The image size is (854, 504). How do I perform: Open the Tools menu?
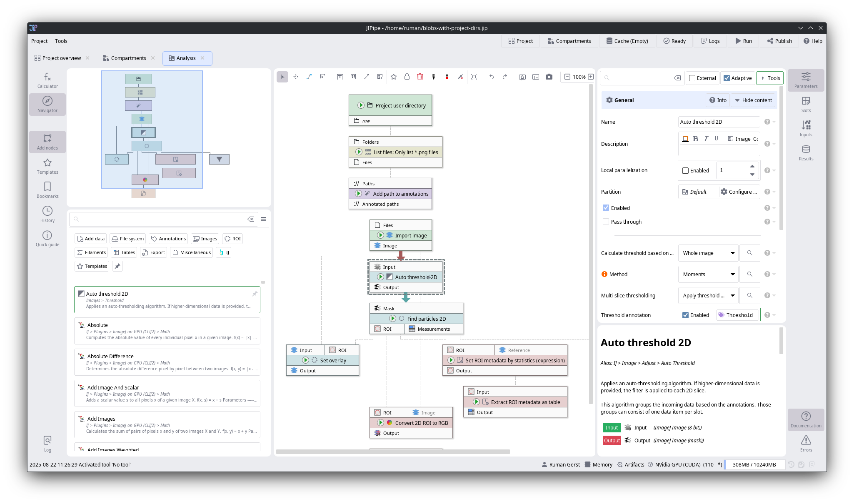[61, 41]
